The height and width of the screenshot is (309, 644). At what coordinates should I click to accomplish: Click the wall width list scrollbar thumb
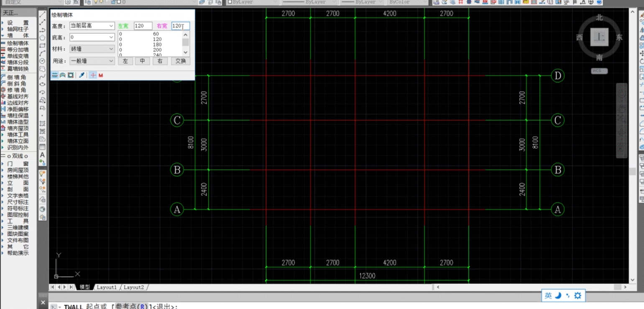coord(186,42)
